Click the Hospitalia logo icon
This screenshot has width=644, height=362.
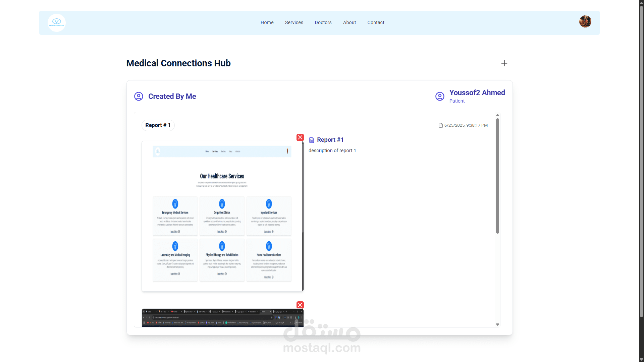[56, 22]
